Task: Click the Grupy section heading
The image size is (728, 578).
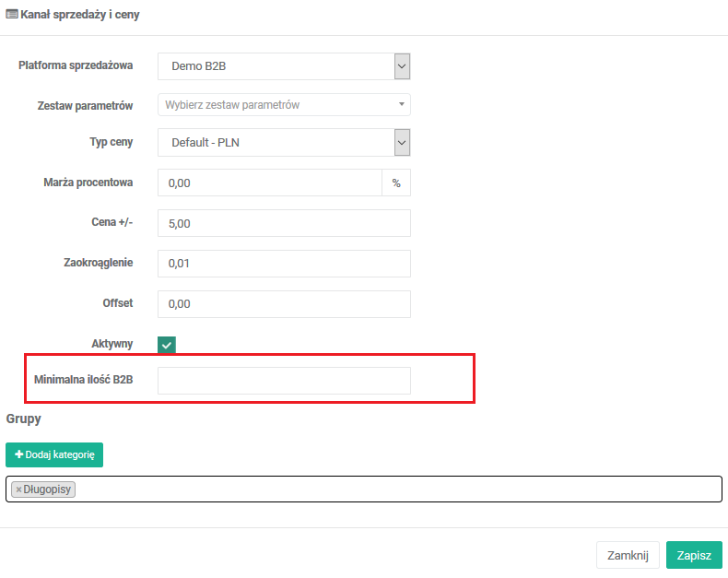Action: [23, 419]
